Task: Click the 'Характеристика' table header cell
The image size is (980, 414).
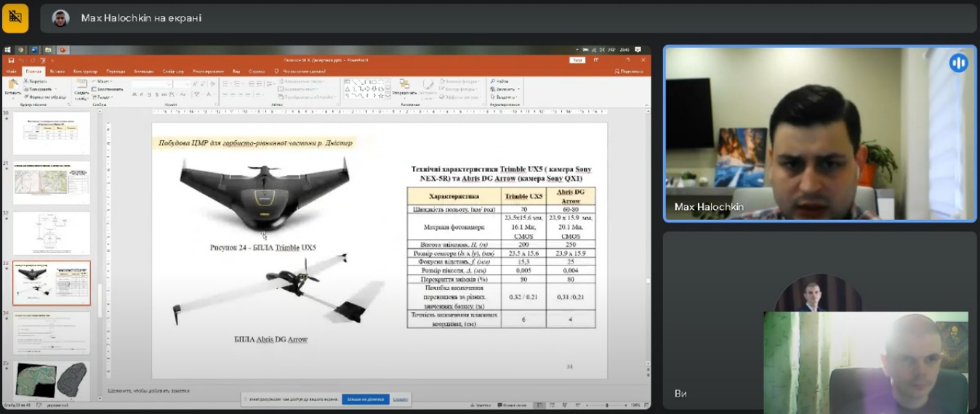Action: [454, 196]
